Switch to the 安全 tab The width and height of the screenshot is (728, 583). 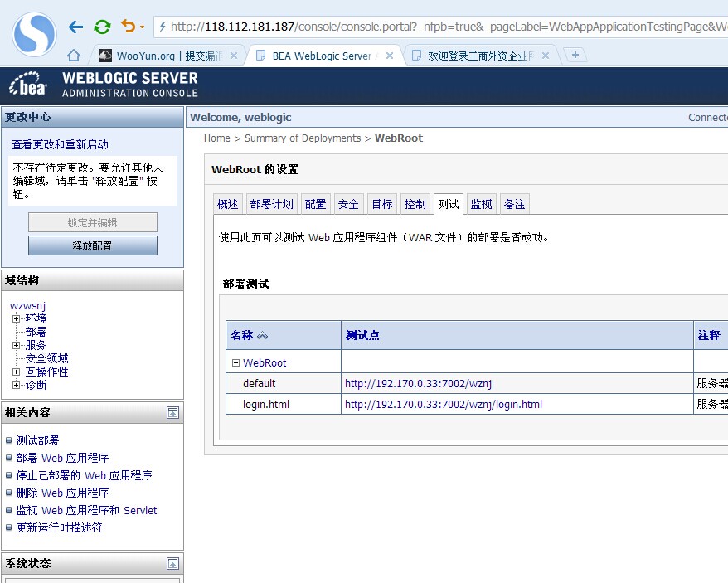pyautogui.click(x=349, y=204)
